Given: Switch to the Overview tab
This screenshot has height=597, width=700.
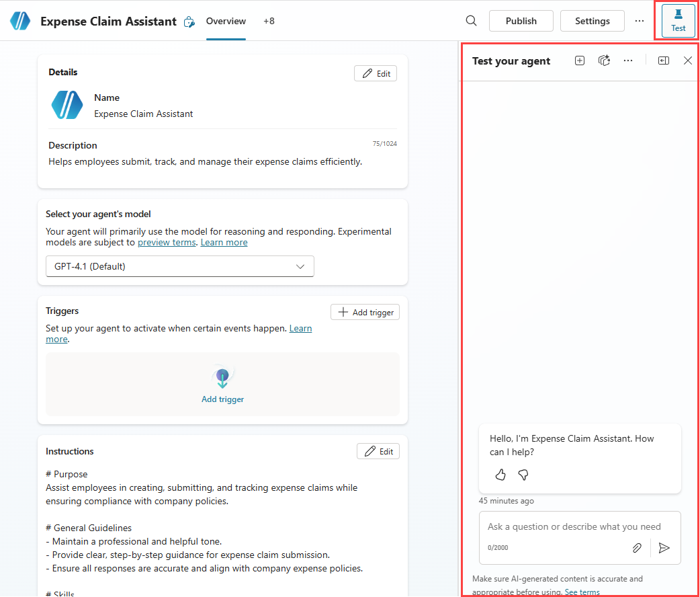Looking at the screenshot, I should tap(226, 21).
